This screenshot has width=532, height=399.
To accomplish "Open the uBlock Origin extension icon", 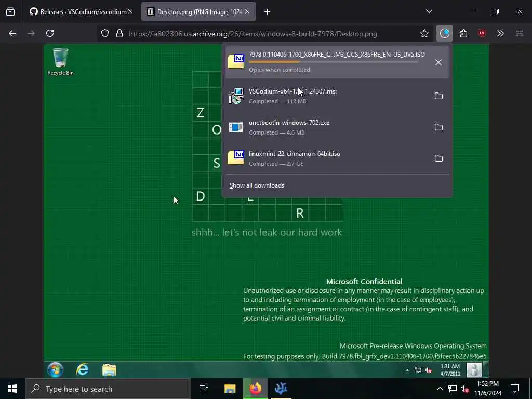I will 482,33.
